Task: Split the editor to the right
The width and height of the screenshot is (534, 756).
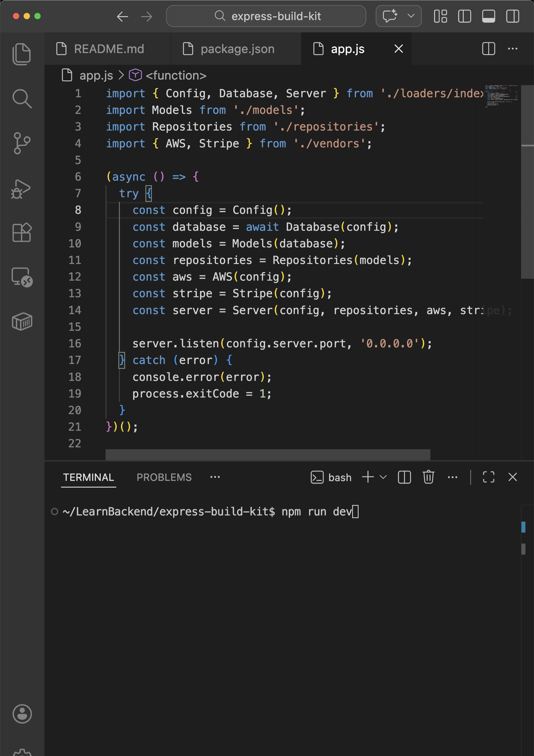Action: (x=488, y=49)
